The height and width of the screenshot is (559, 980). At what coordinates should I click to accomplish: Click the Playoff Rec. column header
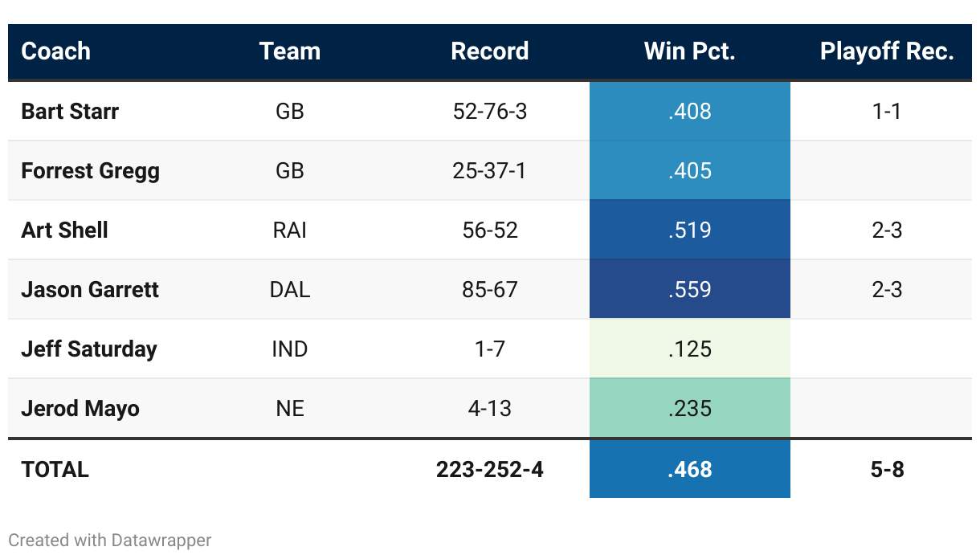[x=887, y=51]
